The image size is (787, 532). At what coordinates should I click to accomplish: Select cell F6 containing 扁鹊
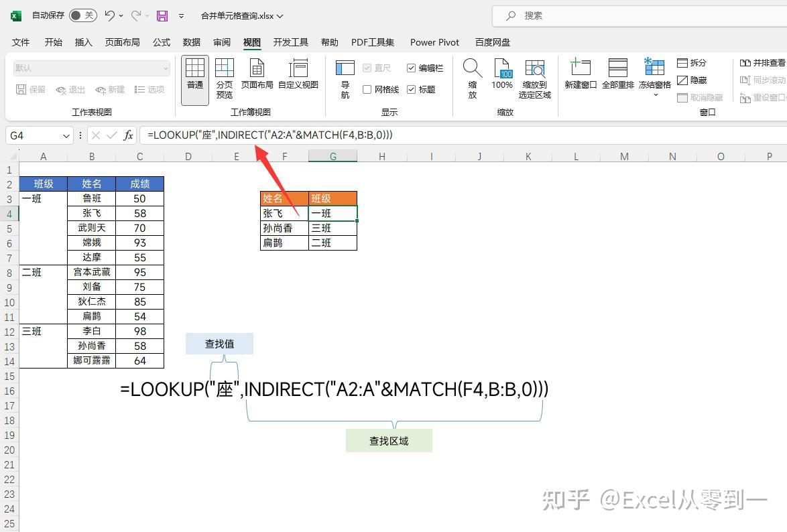point(285,243)
